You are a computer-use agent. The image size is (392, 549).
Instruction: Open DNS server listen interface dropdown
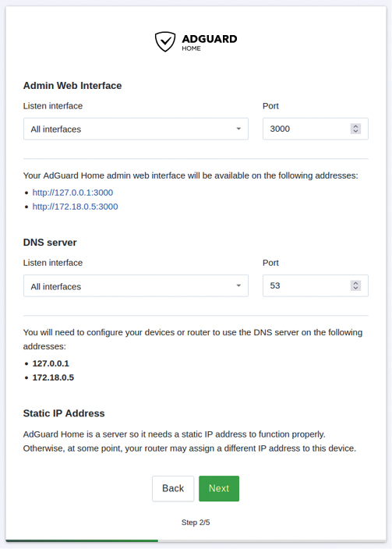pyautogui.click(x=136, y=285)
